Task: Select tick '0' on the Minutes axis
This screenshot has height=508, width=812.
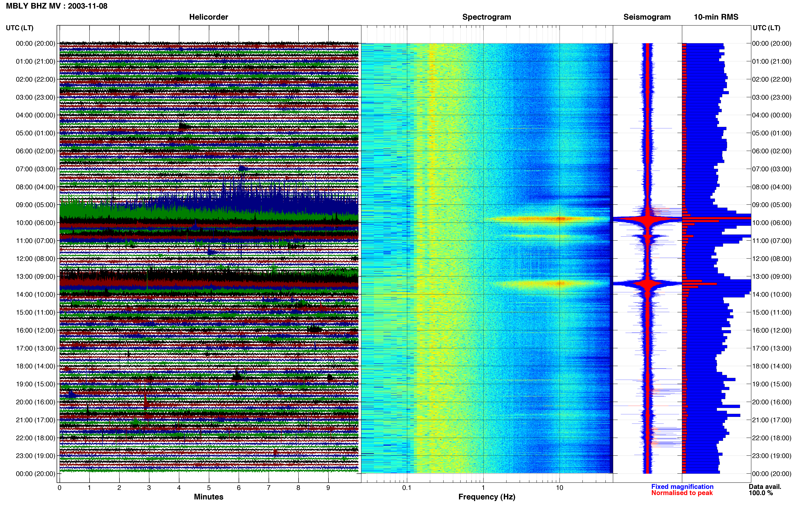Action: [x=59, y=488]
